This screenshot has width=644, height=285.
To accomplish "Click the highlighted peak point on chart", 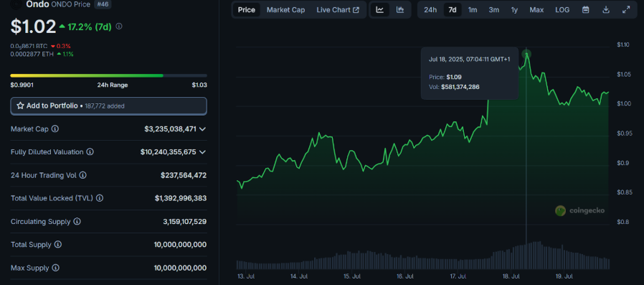I will coord(526,54).
